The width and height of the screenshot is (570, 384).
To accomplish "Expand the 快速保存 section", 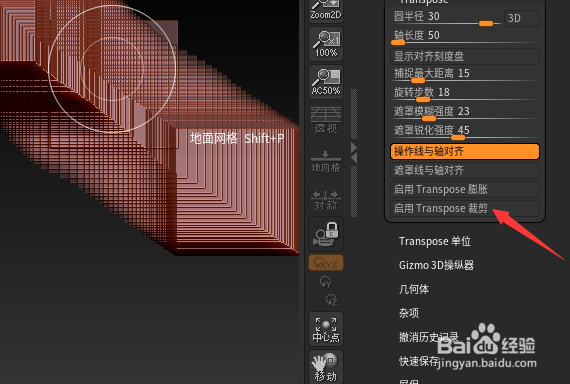I will pyautogui.click(x=419, y=361).
